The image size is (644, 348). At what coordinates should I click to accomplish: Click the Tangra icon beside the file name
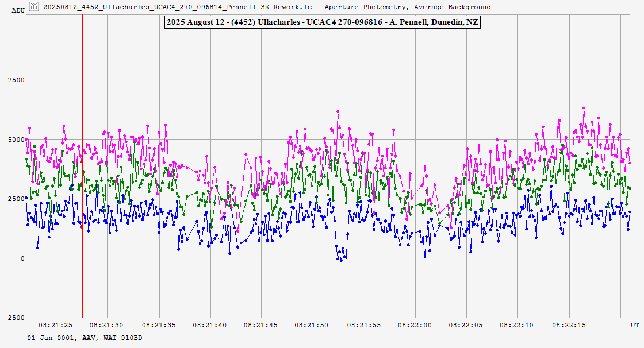click(34, 7)
